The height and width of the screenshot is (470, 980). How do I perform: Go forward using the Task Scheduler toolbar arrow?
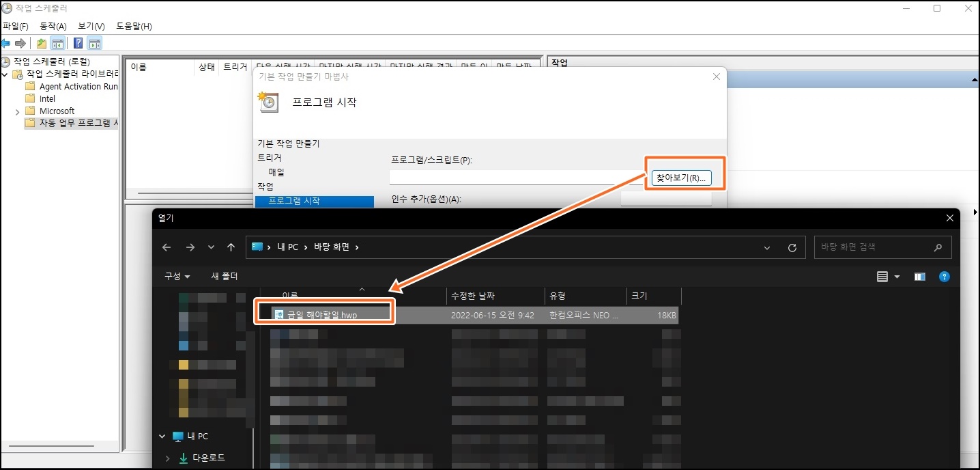[20, 44]
